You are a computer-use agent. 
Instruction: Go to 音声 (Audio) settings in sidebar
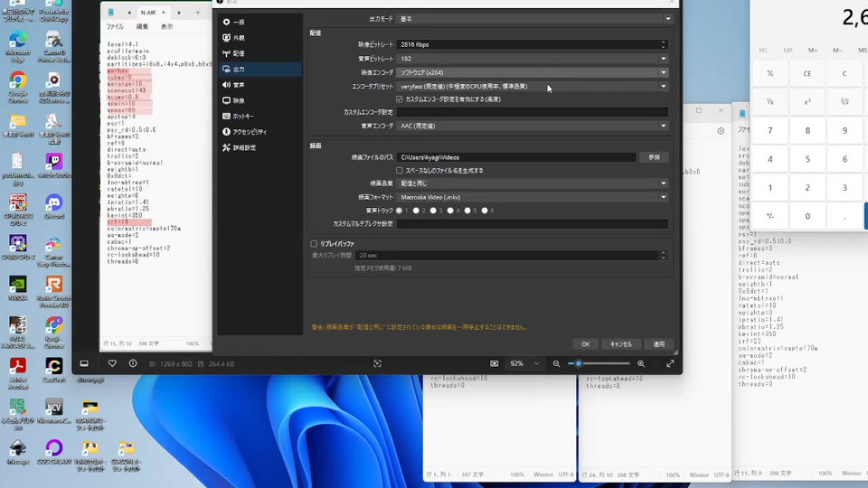pyautogui.click(x=238, y=85)
